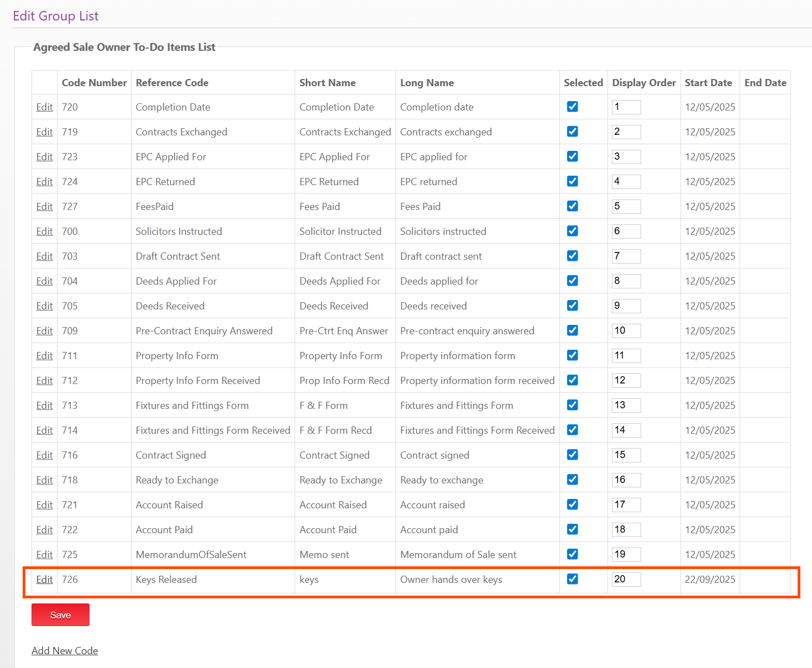This screenshot has width=812, height=668.
Task: Toggle Selected checkbox for Contracts Exchanged
Action: pyautogui.click(x=573, y=132)
